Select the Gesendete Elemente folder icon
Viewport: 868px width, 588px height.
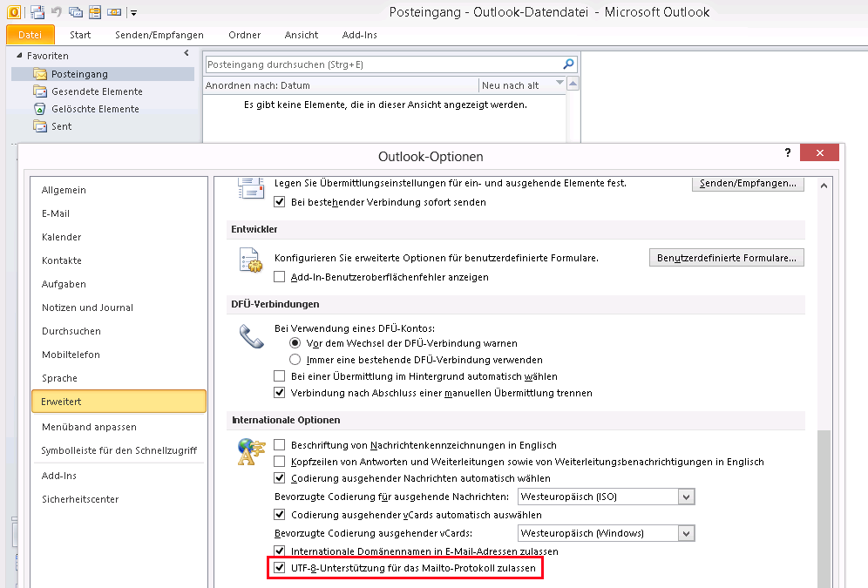pos(39,91)
